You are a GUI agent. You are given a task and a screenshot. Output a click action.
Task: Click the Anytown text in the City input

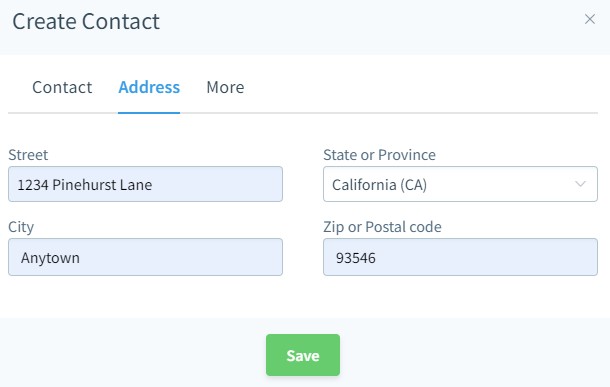point(50,258)
